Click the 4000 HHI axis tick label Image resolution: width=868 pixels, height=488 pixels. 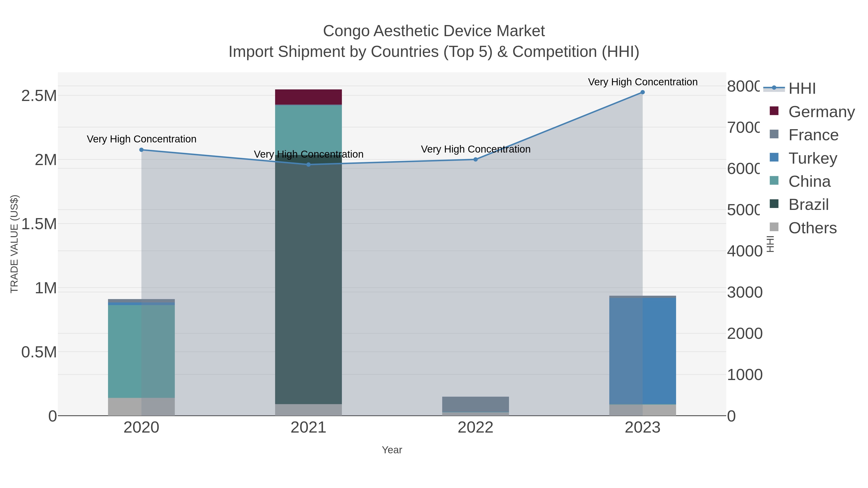click(x=744, y=251)
